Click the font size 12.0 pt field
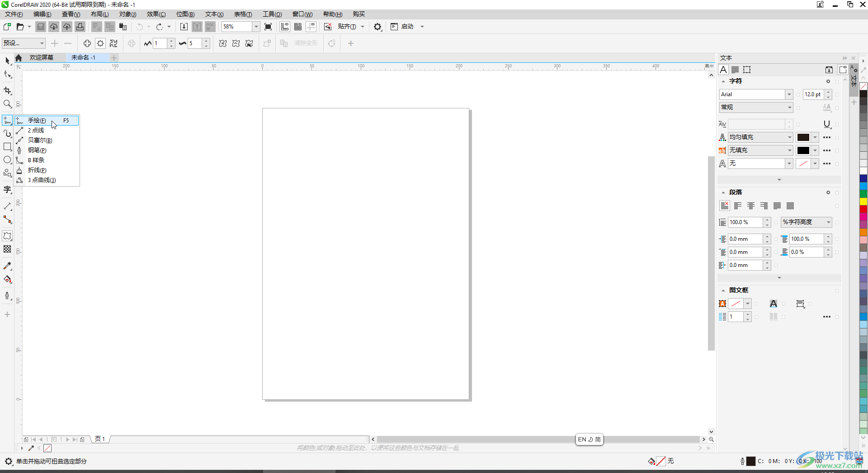The image size is (868, 473). tap(813, 94)
